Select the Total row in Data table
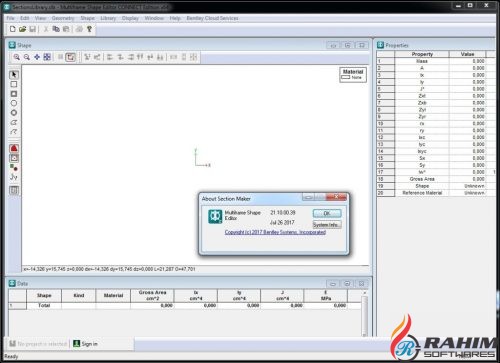The width and height of the screenshot is (500, 363). pos(185,305)
